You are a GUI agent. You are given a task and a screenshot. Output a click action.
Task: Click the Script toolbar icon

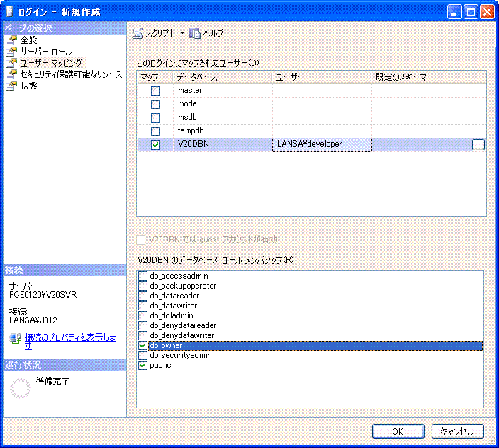click(x=138, y=33)
